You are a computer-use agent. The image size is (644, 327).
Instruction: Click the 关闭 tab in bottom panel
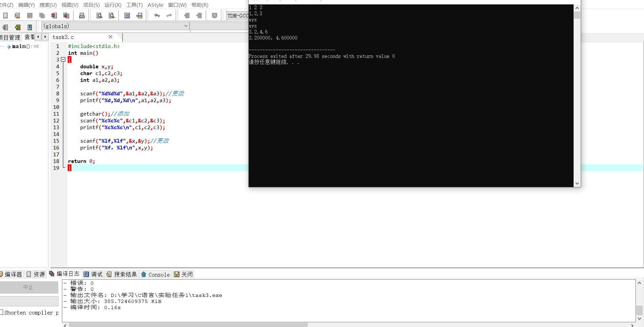coord(183,274)
